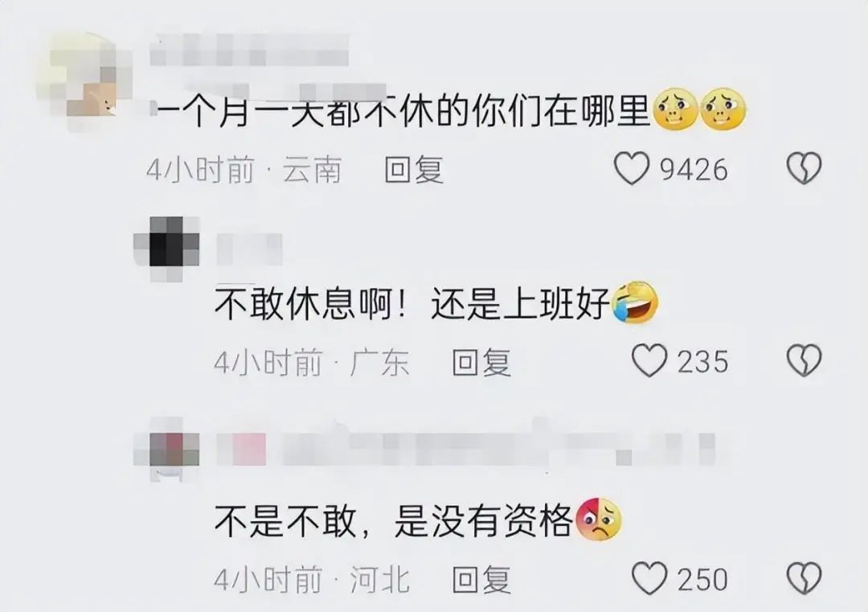Viewport: 868px width, 612px height.
Task: Open the top commenter's blurred username
Action: coord(250,50)
